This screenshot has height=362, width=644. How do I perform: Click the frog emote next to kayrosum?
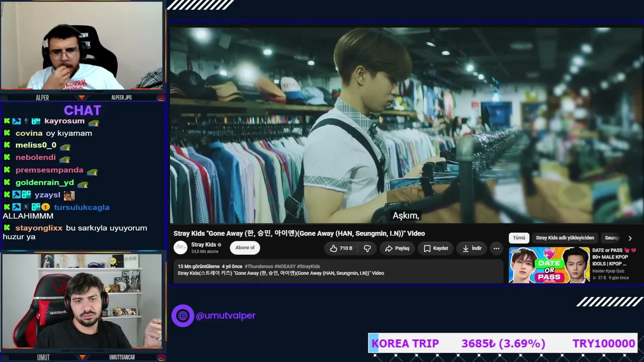(94, 122)
